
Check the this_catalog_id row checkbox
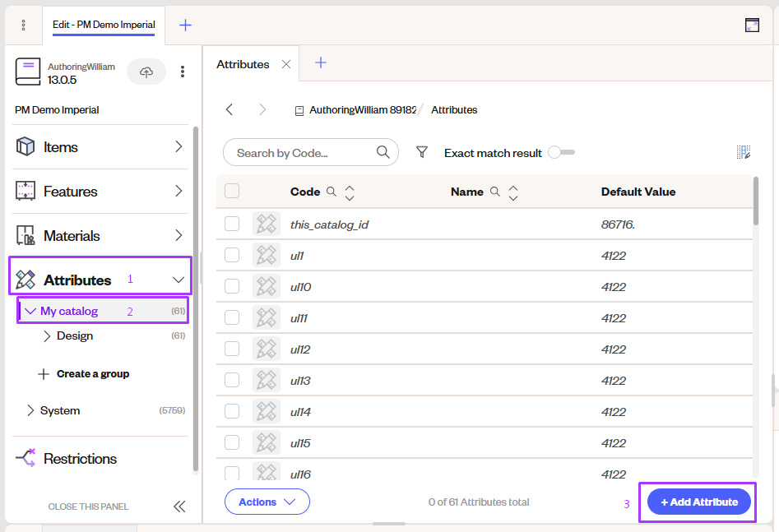click(232, 224)
